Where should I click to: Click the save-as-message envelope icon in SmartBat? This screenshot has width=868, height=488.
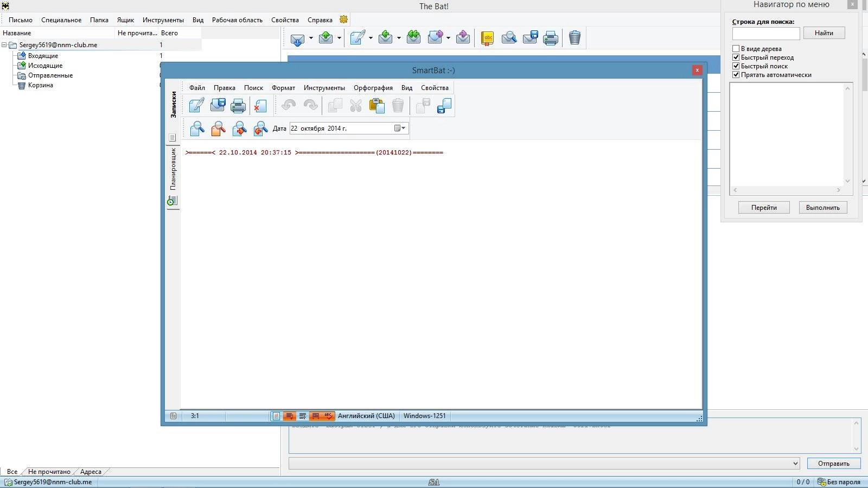218,105
